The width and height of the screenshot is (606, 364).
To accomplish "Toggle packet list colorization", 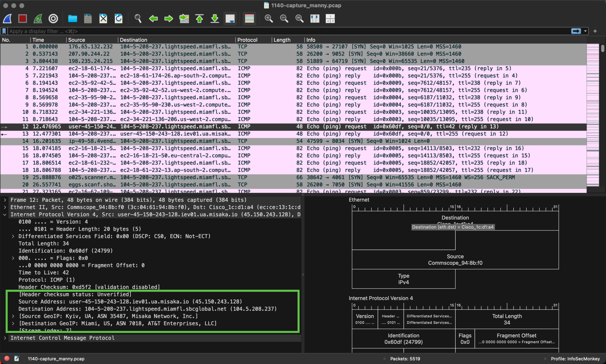I will click(x=249, y=19).
